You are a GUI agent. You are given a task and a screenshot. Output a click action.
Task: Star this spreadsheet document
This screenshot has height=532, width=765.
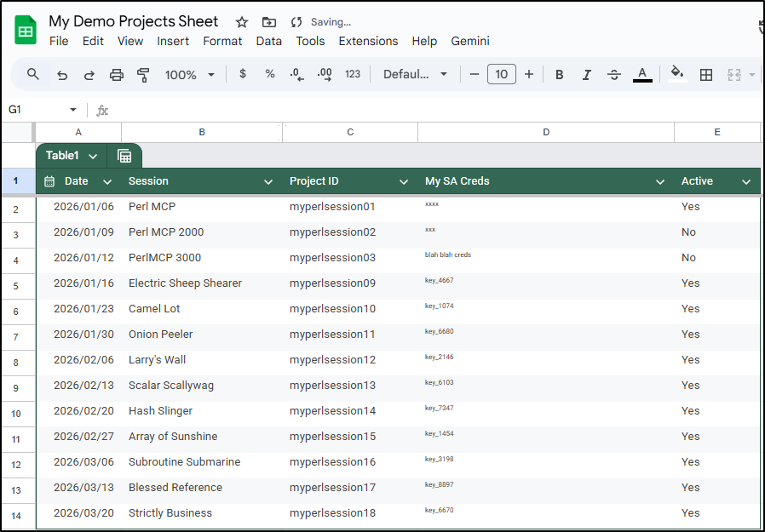pyautogui.click(x=242, y=22)
